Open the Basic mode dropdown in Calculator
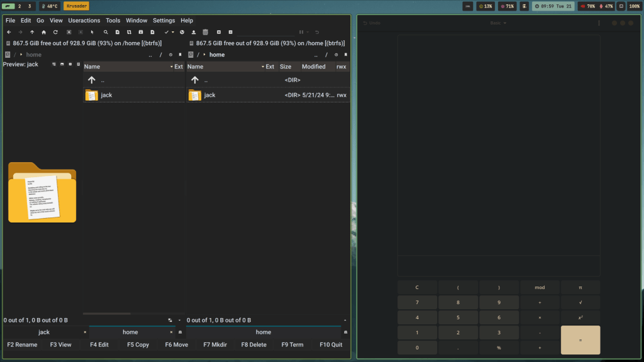This screenshot has width=644, height=362. point(497,23)
